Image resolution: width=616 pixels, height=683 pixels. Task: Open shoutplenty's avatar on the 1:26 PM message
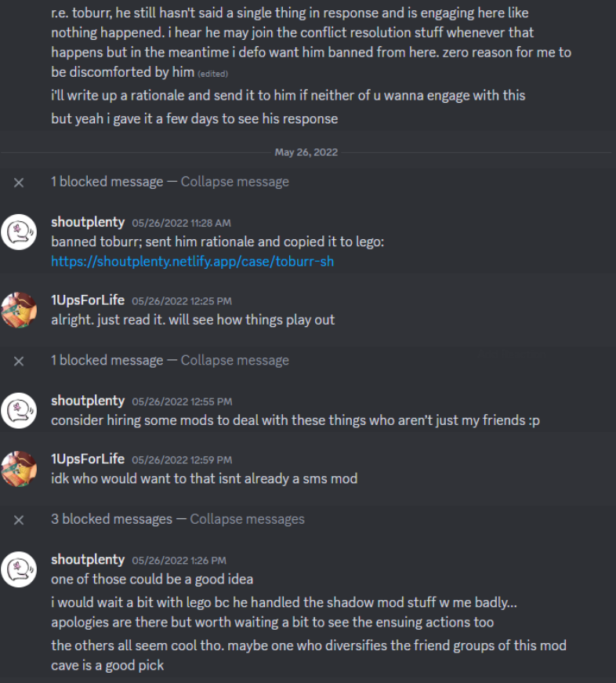coord(19,569)
